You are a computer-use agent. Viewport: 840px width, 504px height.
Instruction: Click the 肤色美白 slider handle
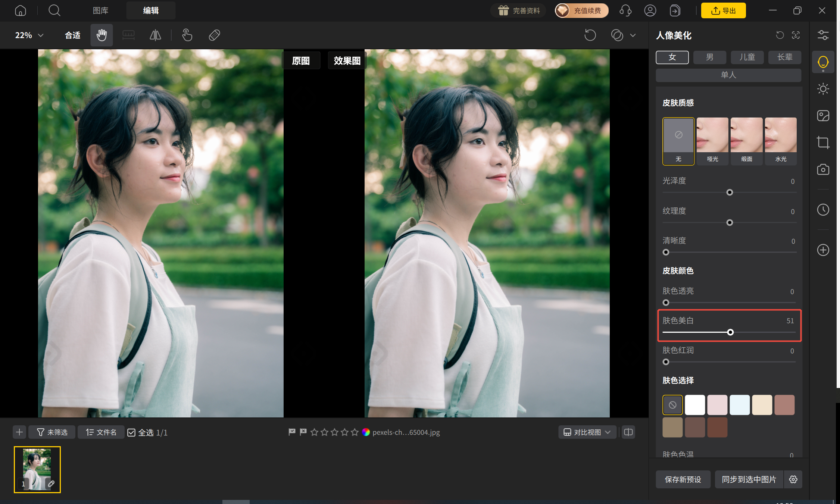pyautogui.click(x=730, y=332)
